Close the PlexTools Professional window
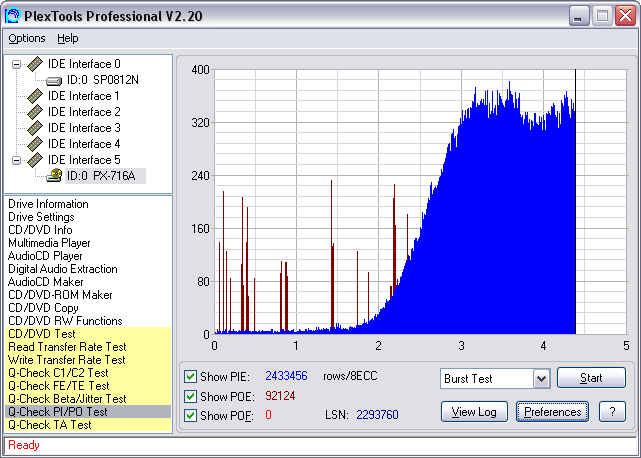The height and width of the screenshot is (458, 641). click(625, 16)
